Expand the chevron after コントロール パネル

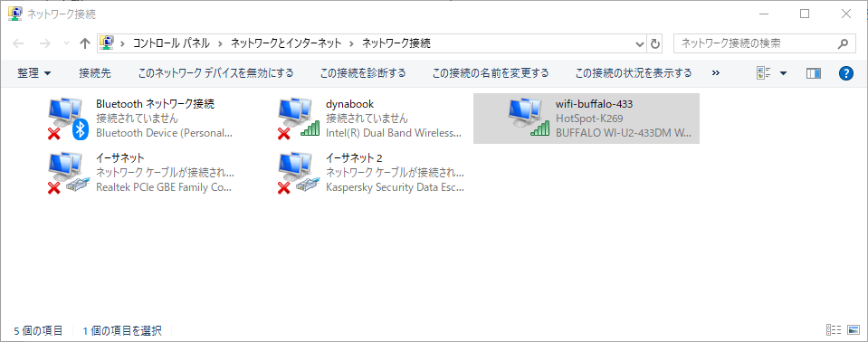tap(220, 43)
